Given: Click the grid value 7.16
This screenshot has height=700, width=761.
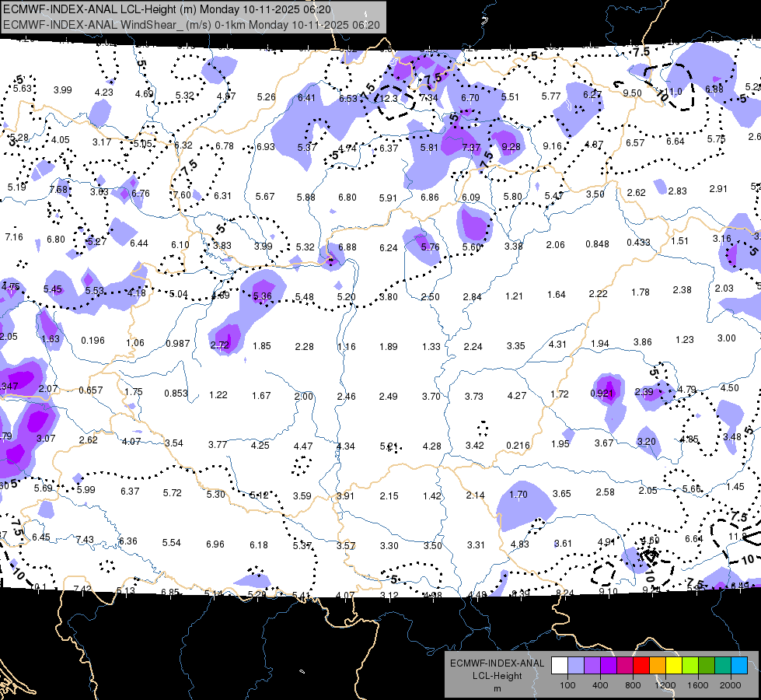Looking at the screenshot, I should (14, 237).
